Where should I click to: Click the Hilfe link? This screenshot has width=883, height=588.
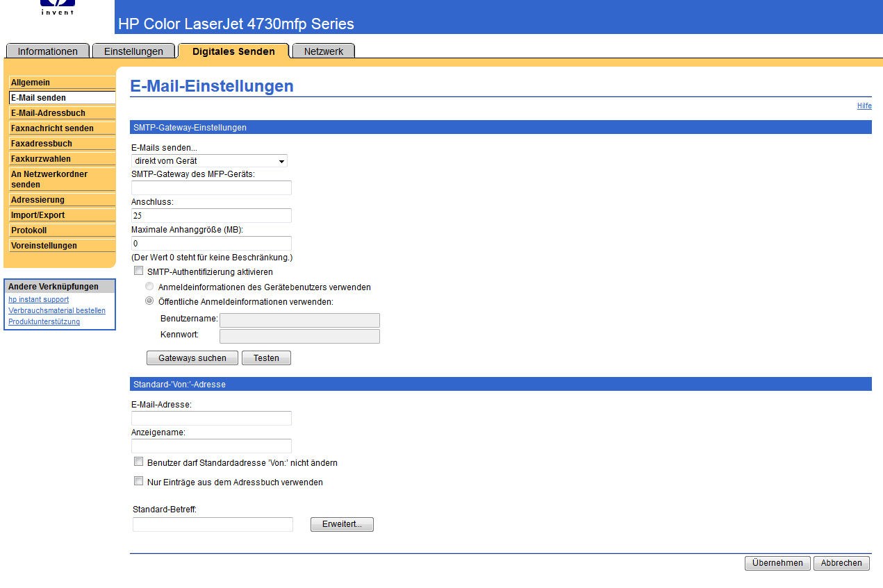(x=864, y=106)
